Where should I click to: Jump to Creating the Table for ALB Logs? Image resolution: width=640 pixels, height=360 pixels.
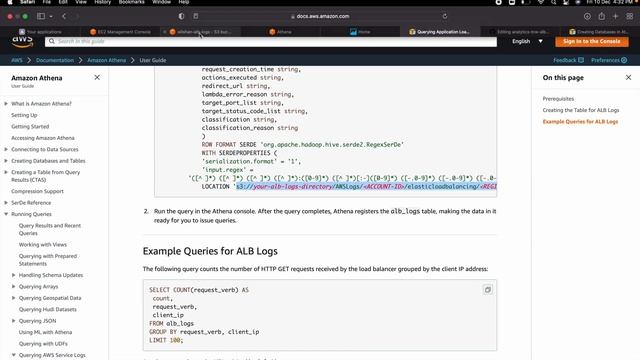pos(581,110)
